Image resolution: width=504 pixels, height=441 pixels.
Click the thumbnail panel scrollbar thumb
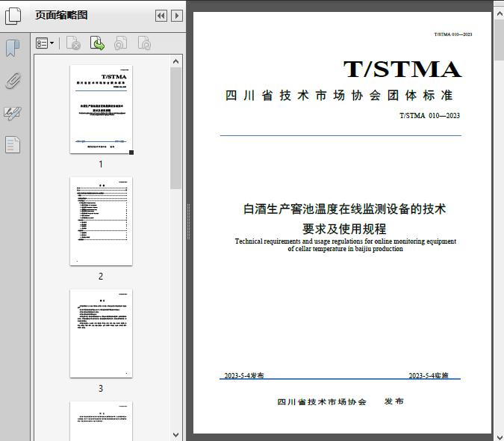coord(175,128)
